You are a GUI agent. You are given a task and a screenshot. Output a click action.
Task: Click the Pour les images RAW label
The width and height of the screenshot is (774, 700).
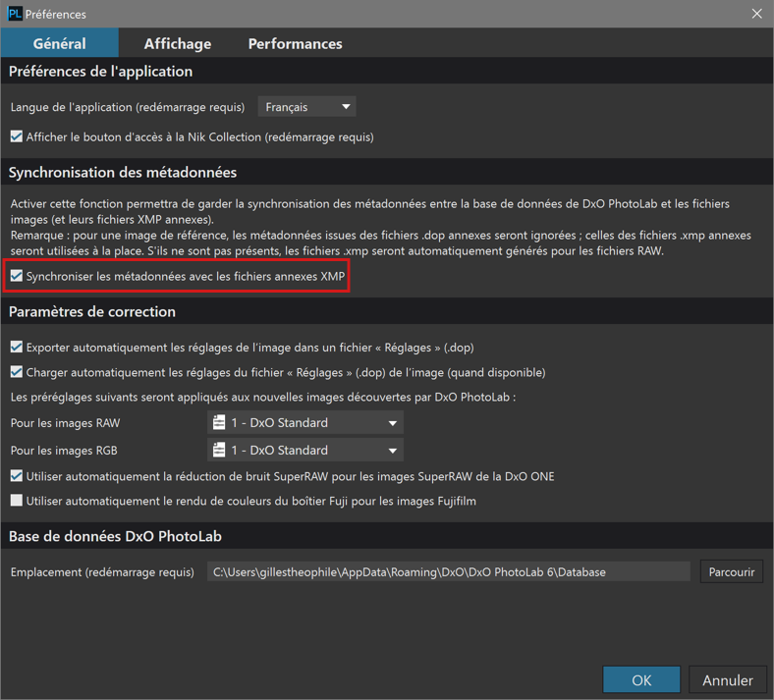tap(65, 423)
